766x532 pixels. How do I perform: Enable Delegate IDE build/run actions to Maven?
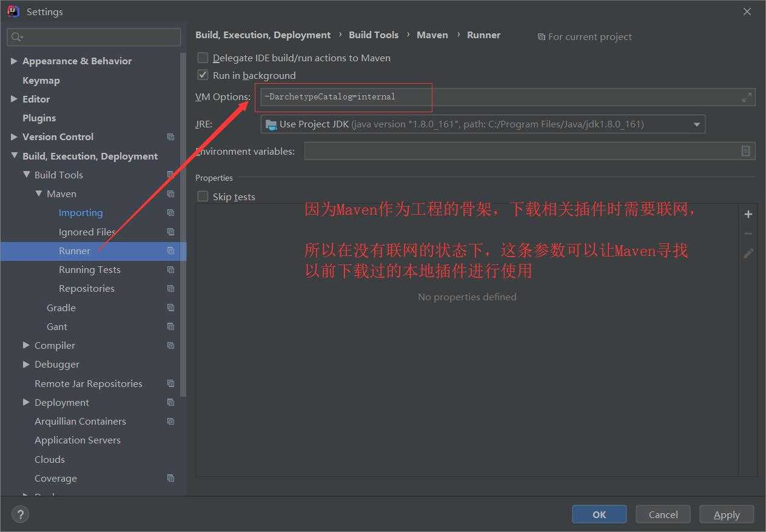[x=203, y=58]
